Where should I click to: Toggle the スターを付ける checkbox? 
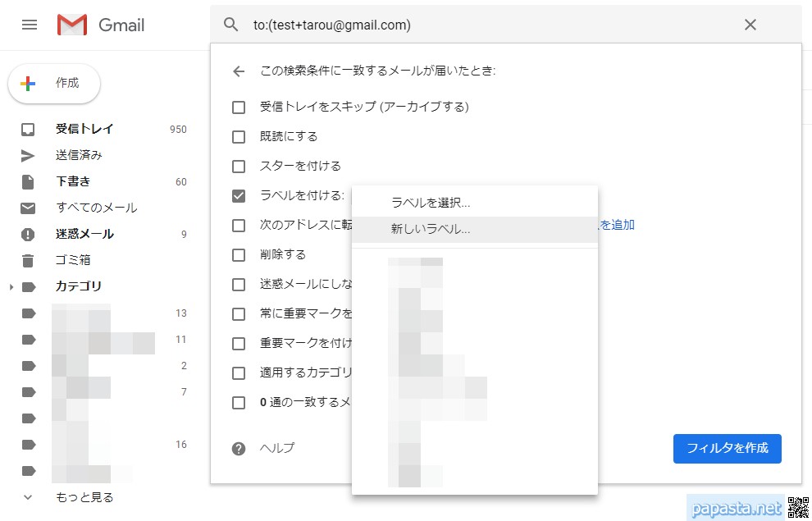click(239, 166)
